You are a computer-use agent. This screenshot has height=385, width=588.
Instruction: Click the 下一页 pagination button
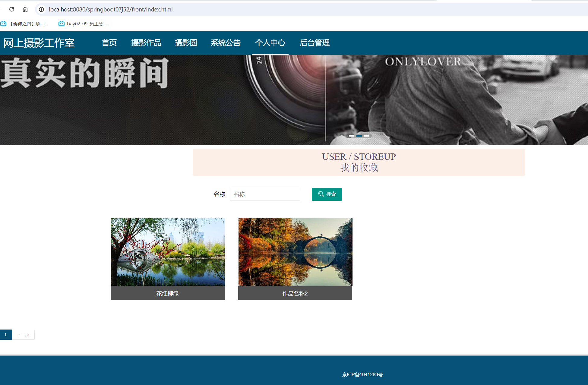point(23,334)
